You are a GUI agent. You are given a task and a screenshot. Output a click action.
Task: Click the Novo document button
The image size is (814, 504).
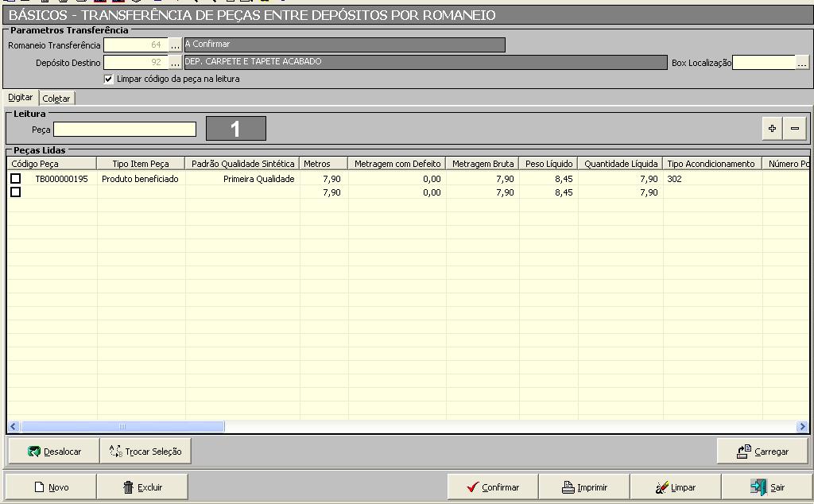click(x=51, y=487)
